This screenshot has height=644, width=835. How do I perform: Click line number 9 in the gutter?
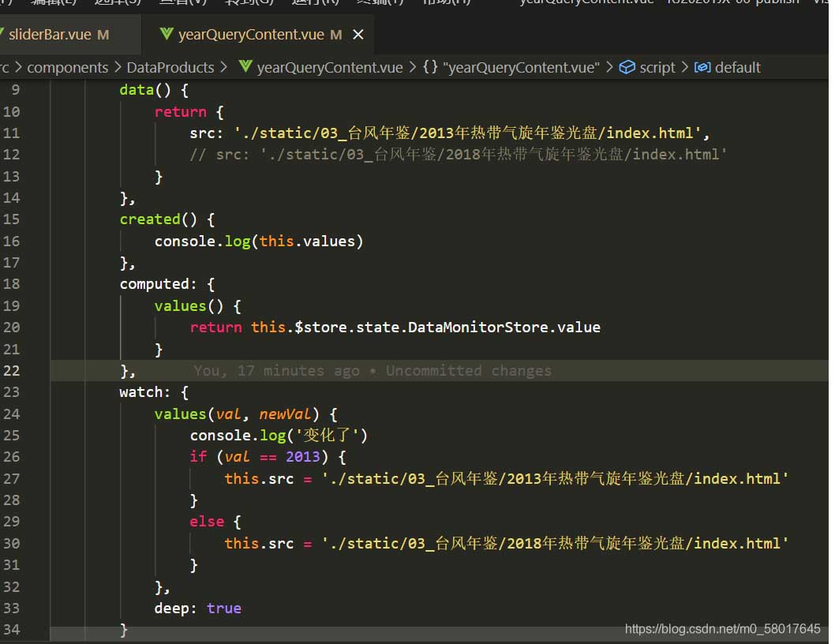15,90
